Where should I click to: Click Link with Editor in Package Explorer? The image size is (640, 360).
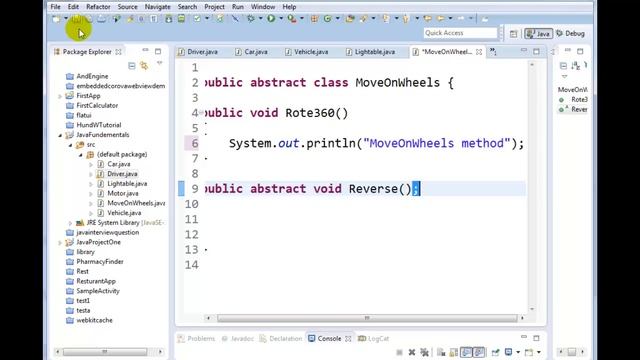144,66
